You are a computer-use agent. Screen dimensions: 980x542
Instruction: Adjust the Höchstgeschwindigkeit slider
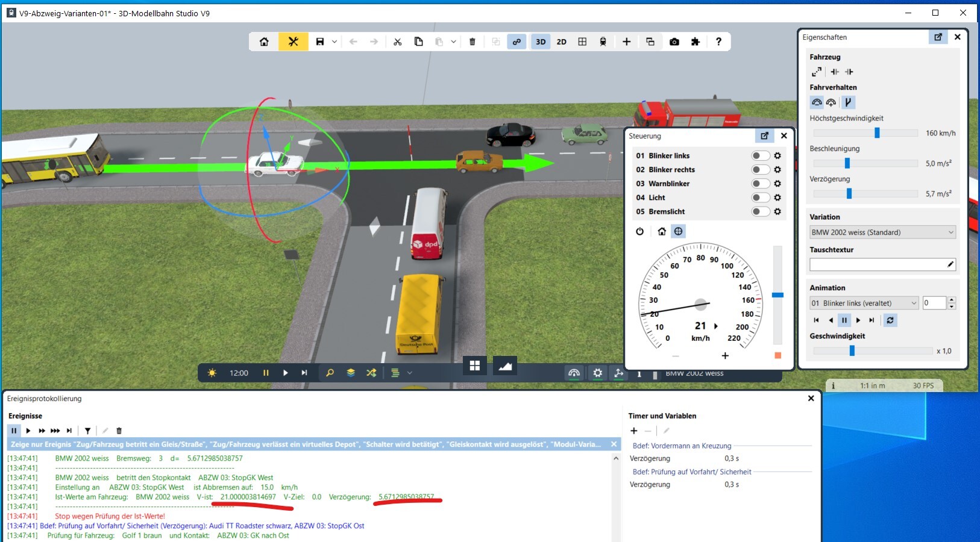click(877, 133)
